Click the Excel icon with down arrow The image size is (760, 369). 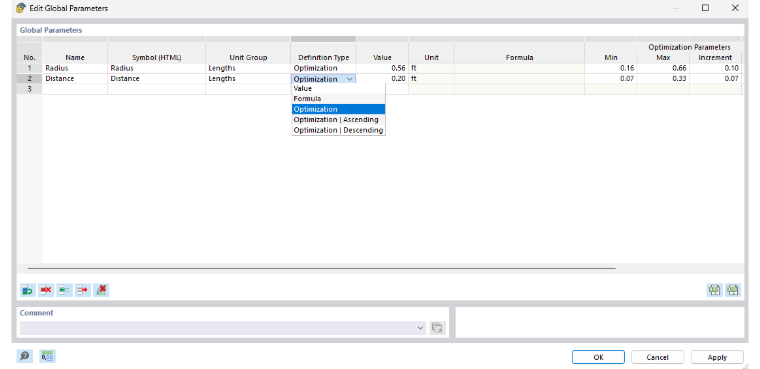(x=714, y=290)
